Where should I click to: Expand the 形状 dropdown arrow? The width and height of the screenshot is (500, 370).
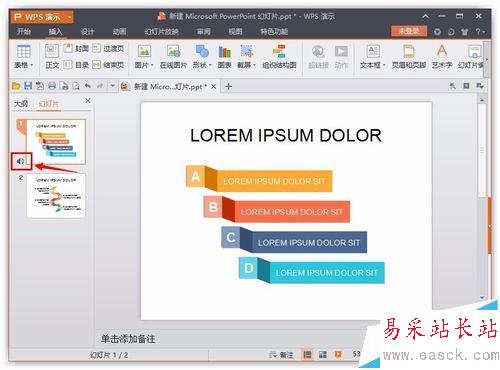pos(210,65)
